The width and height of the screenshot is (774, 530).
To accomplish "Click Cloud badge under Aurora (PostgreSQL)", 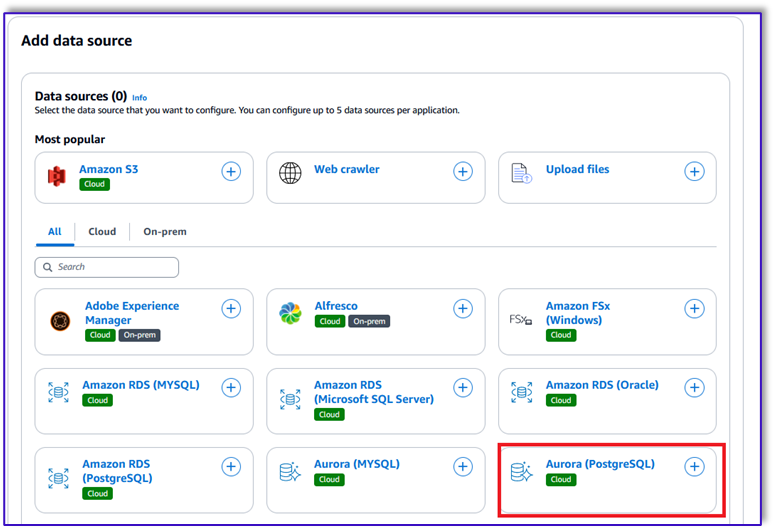I will (561, 479).
